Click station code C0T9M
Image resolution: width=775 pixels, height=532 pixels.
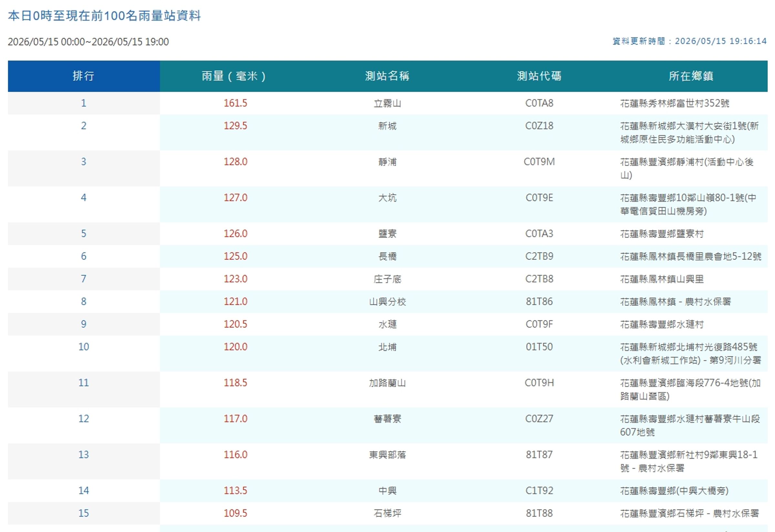pyautogui.click(x=539, y=162)
